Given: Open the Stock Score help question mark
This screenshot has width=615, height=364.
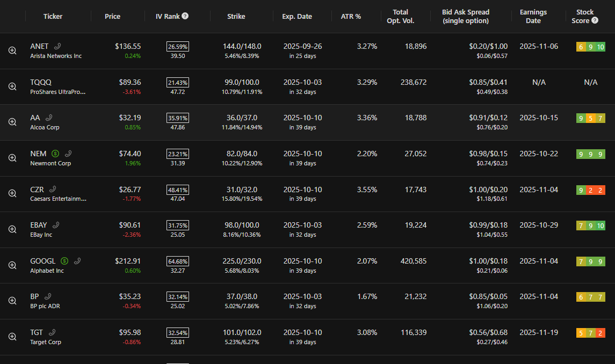Looking at the screenshot, I should tap(595, 20).
